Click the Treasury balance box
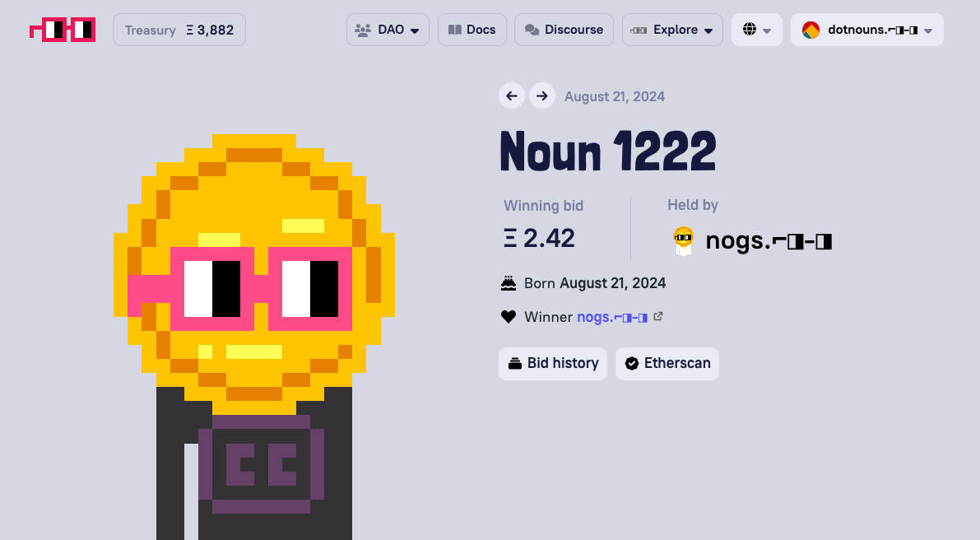 (x=179, y=30)
